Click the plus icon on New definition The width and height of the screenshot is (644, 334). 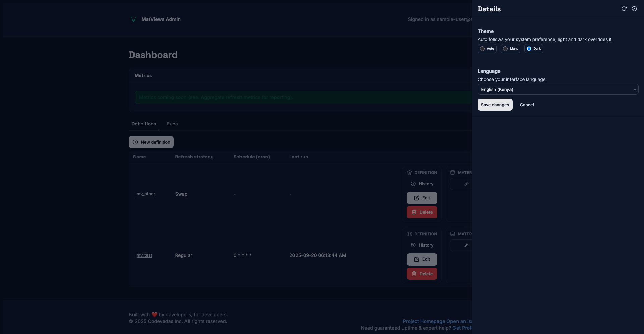coord(135,142)
